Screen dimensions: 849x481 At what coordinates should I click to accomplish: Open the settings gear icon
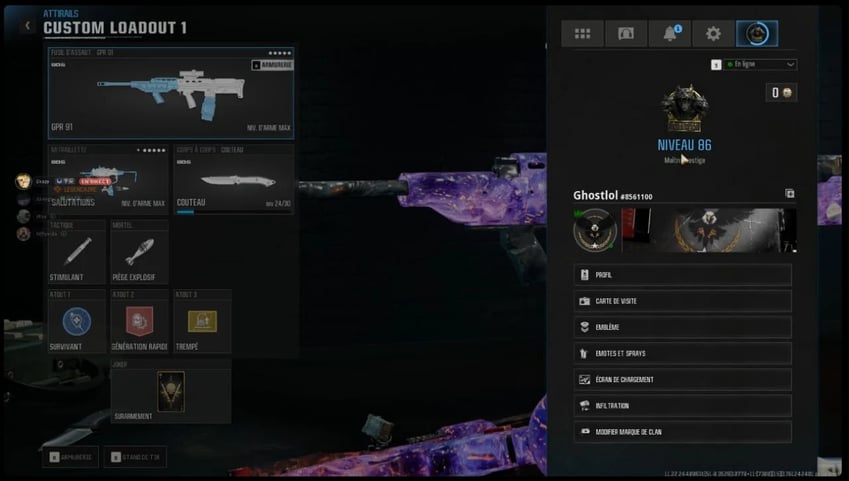713,34
